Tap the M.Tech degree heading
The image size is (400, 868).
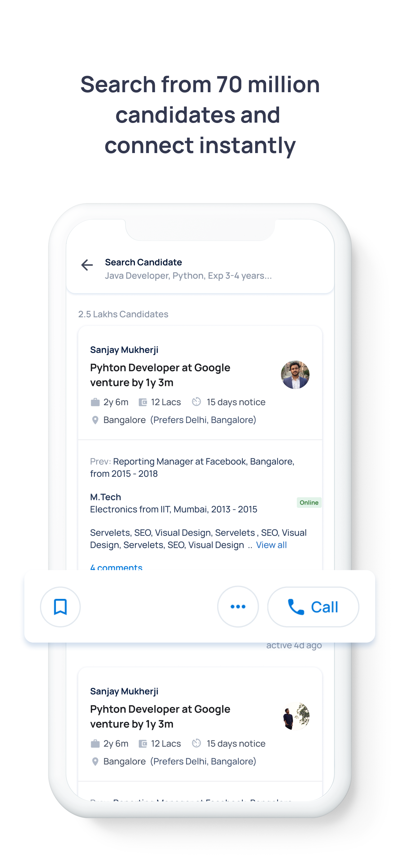click(105, 497)
